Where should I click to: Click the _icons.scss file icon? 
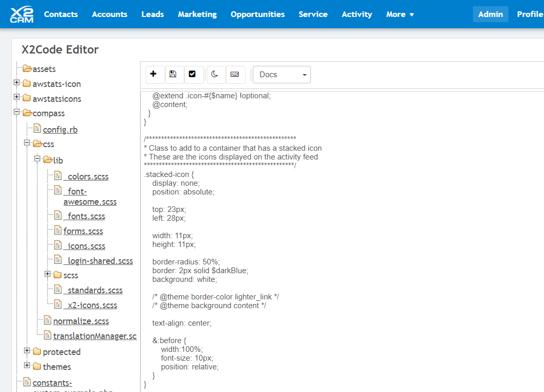[x=58, y=244]
